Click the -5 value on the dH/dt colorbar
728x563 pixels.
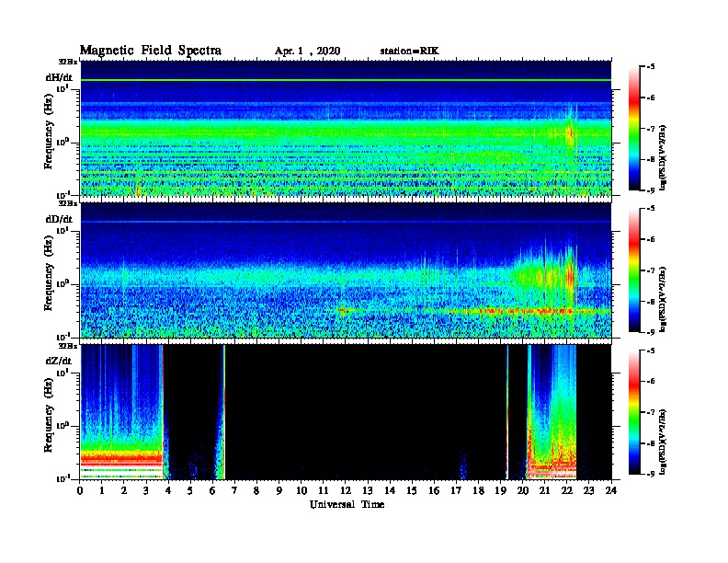coord(651,67)
